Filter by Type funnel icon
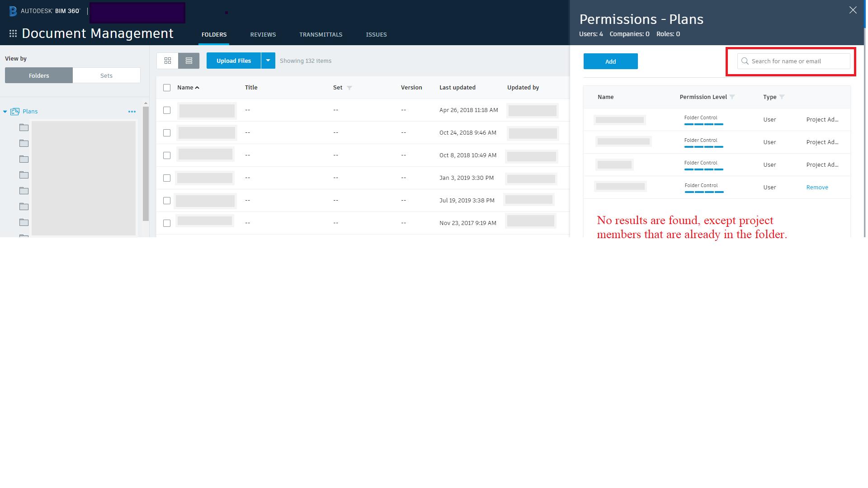The width and height of the screenshot is (868, 488). 782,97
